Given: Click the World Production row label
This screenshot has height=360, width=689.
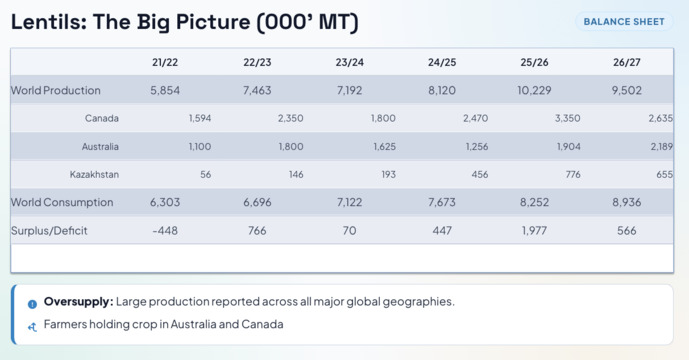Looking at the screenshot, I should (56, 91).
